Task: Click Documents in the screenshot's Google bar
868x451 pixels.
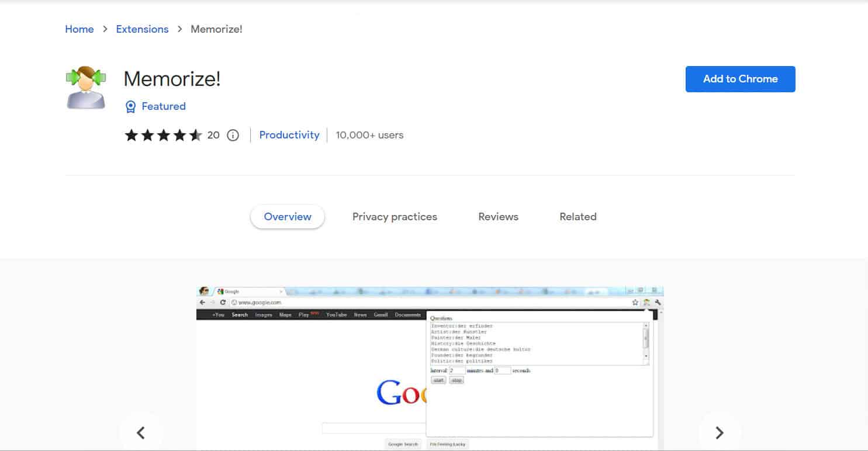Action: (x=407, y=315)
